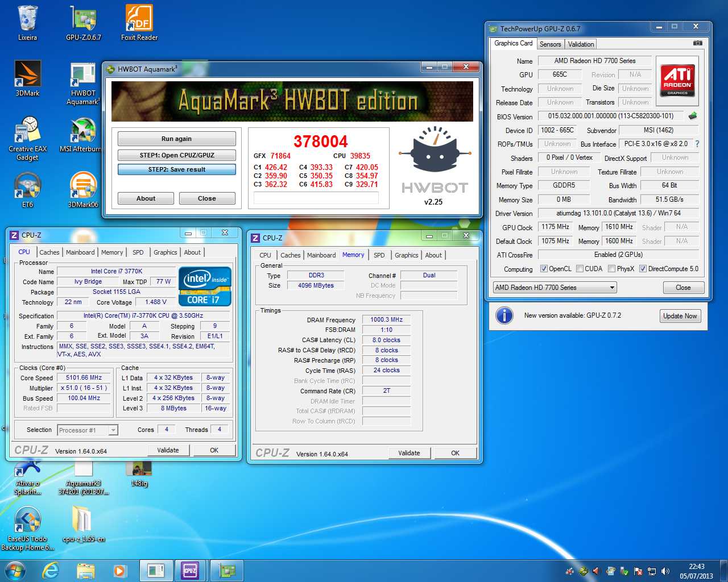
Task: Launch the 3DMark06 desktop shortcut
Action: pyautogui.click(x=84, y=190)
